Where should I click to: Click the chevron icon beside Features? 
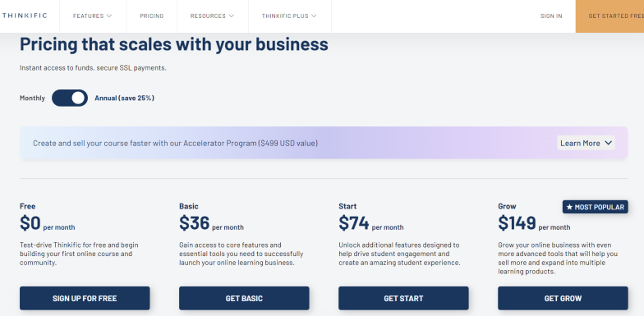pos(109,16)
